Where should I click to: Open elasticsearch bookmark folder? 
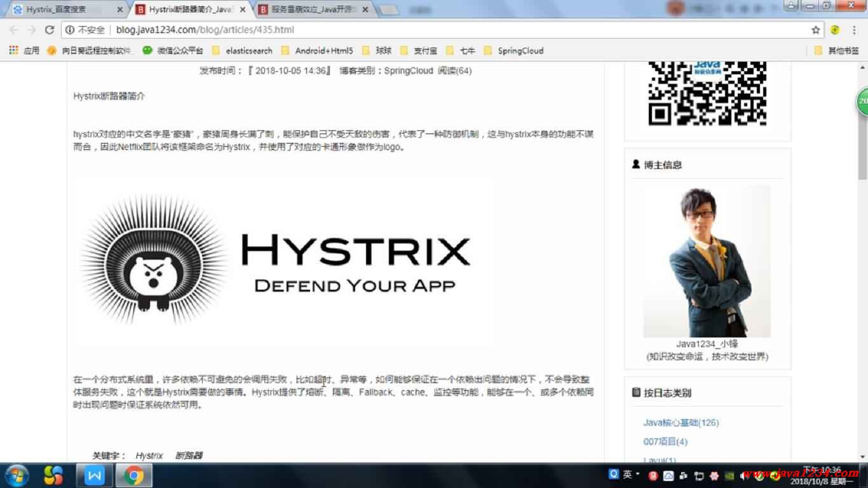point(242,51)
